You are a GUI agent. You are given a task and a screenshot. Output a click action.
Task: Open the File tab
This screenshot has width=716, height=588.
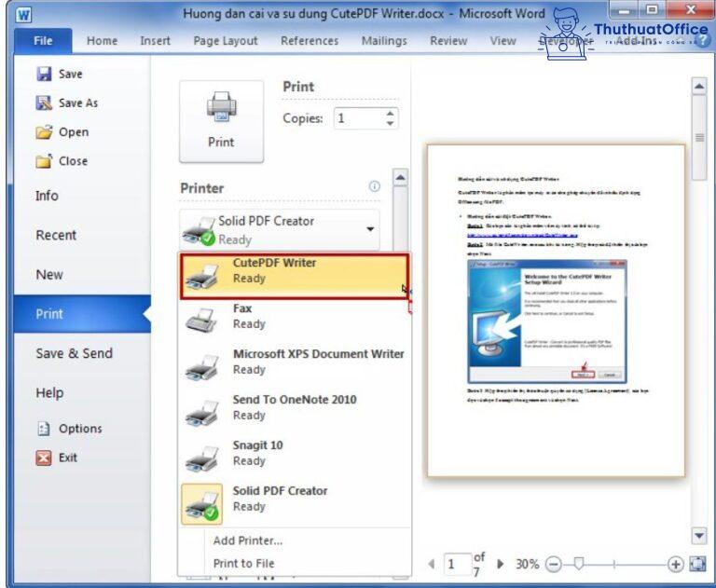tap(43, 41)
